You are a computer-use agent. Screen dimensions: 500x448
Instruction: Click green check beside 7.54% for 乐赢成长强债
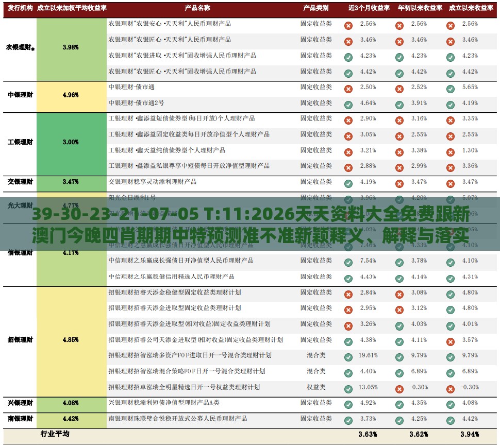pos(348,263)
